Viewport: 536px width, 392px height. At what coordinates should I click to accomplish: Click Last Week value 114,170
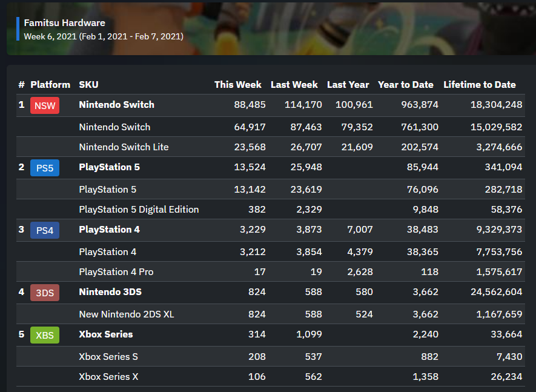coord(303,105)
